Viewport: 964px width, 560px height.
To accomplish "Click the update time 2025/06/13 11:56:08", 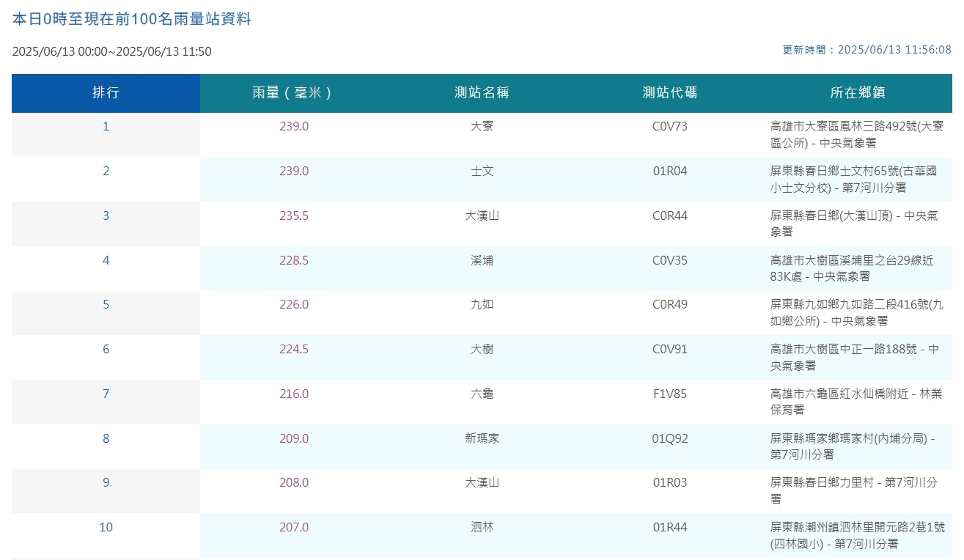I will [x=895, y=50].
